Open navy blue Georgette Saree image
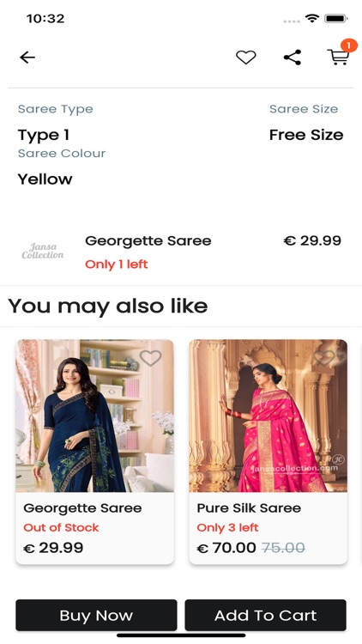This screenshot has height=644, width=362. pyautogui.click(x=94, y=416)
